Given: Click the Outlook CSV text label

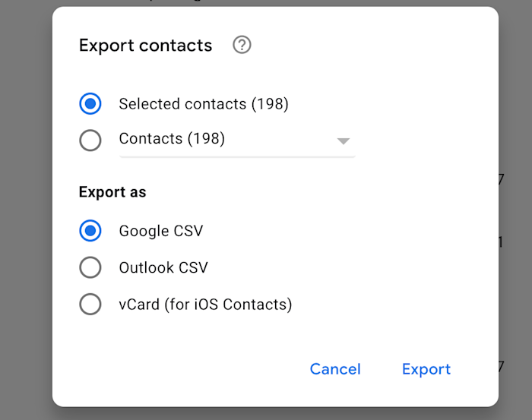Looking at the screenshot, I should click(x=163, y=268).
